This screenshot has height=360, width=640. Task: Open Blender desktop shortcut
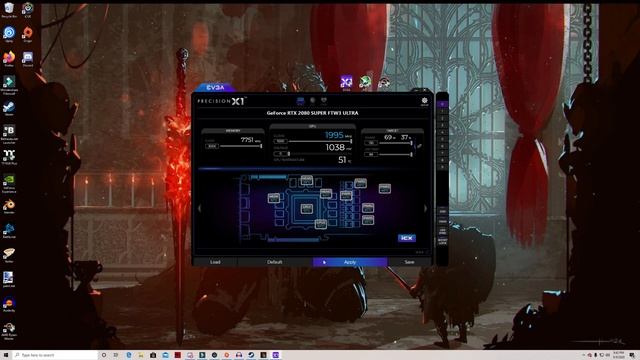pos(9,207)
